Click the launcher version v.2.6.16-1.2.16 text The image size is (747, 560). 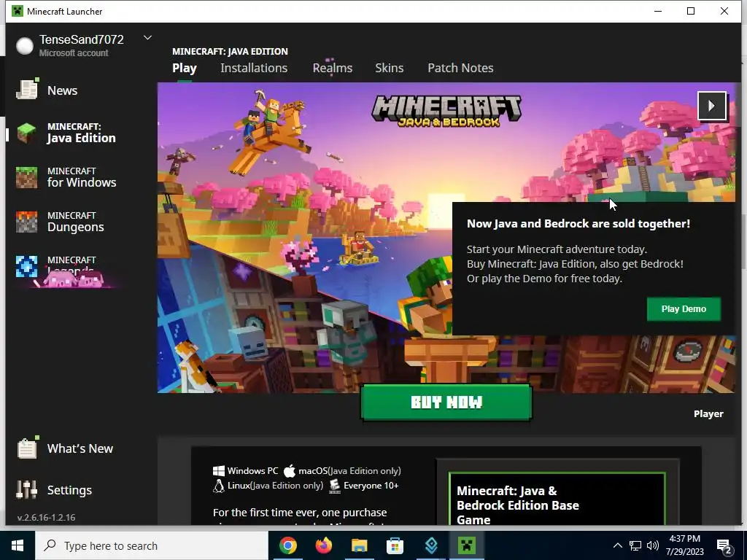[x=46, y=517]
